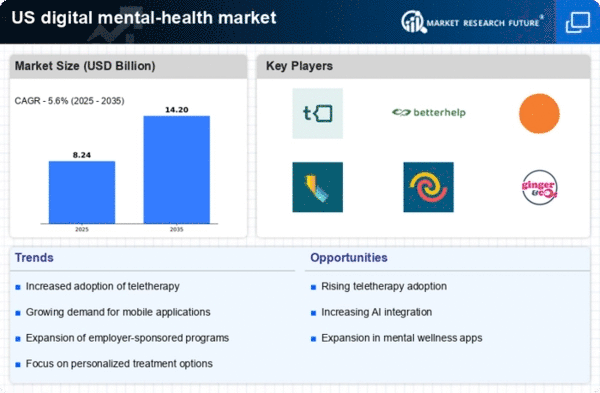Image resolution: width=600 pixels, height=393 pixels.
Task: Click 'Rising teletherapy adoption'
Action: [x=384, y=286]
